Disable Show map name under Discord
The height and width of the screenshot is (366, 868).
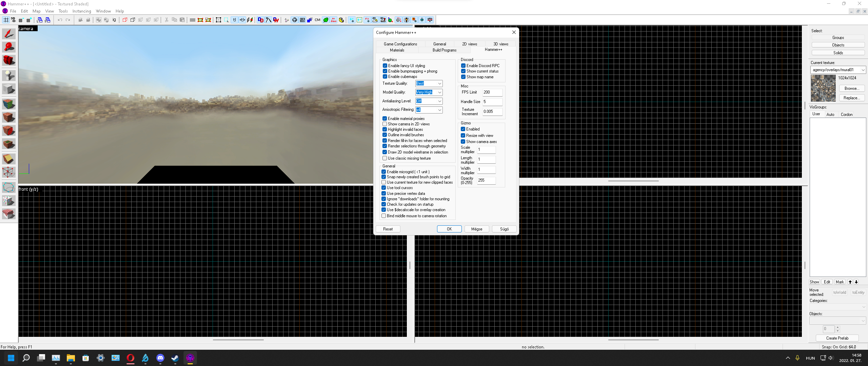tap(463, 77)
